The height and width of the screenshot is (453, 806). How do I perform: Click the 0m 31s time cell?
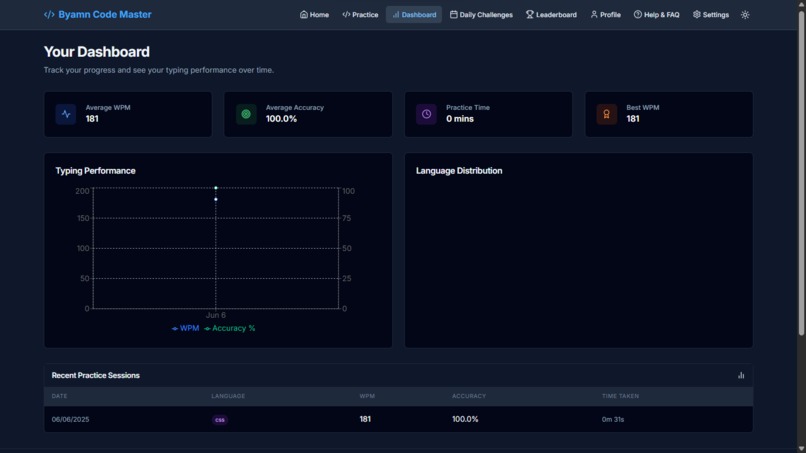[613, 420]
